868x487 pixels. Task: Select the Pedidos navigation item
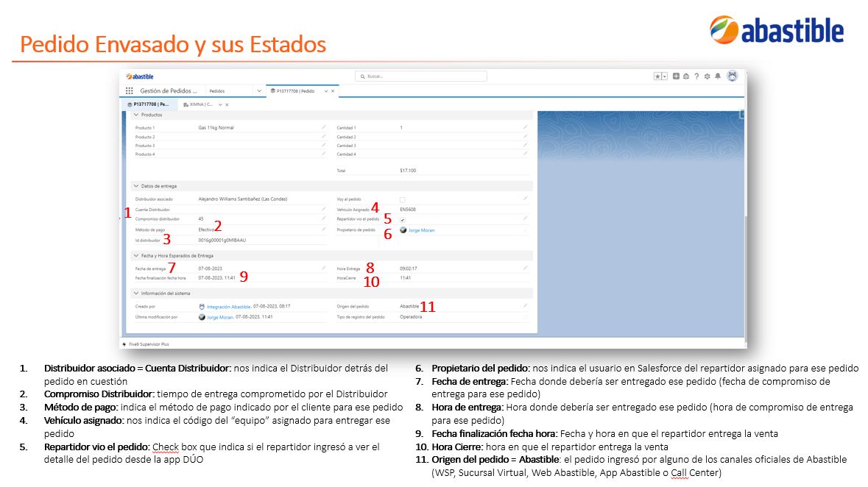click(217, 90)
